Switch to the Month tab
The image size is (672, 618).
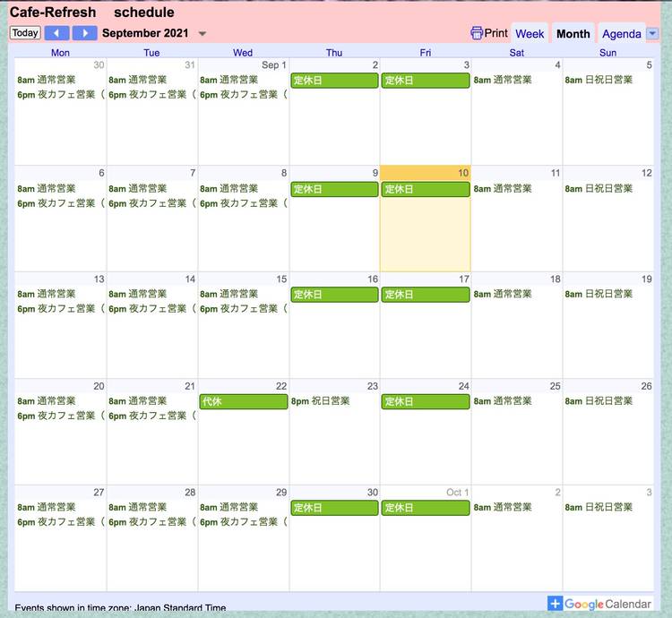(x=573, y=34)
